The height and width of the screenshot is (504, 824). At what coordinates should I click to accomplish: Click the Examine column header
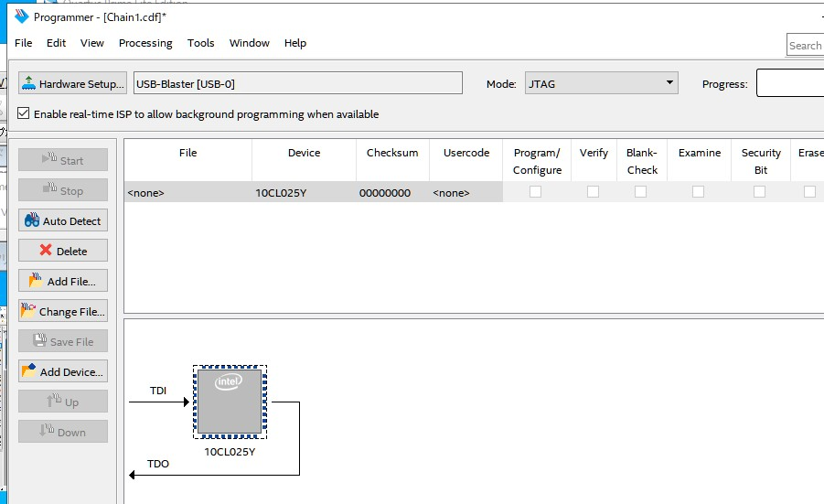(x=700, y=160)
